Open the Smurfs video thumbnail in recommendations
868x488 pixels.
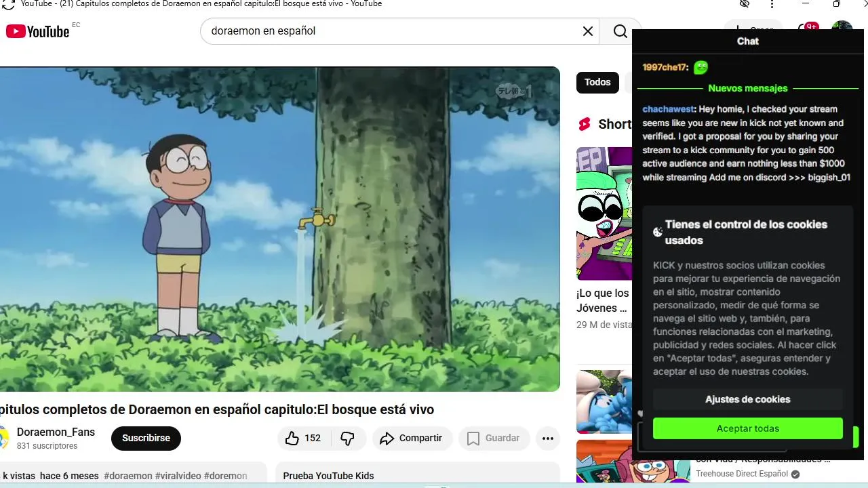(x=604, y=402)
